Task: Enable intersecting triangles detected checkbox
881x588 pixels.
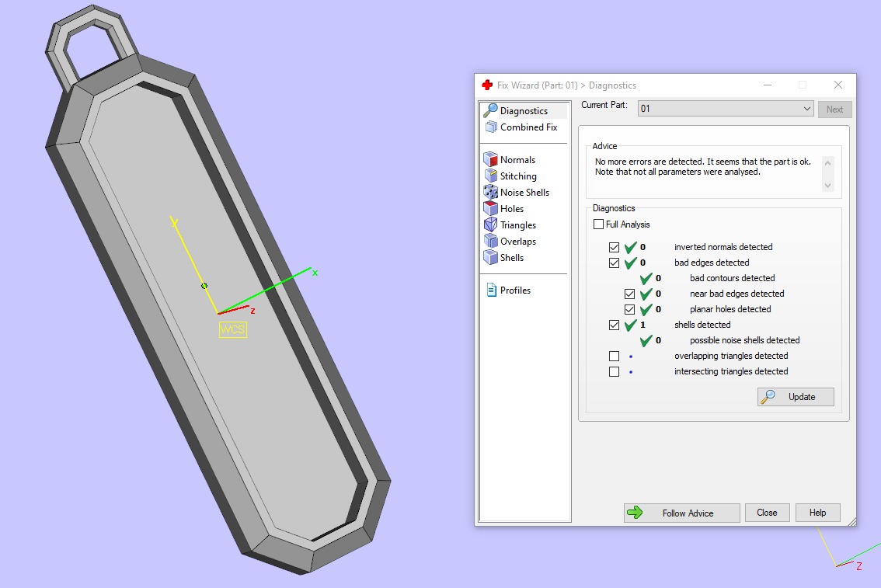Action: coord(614,372)
